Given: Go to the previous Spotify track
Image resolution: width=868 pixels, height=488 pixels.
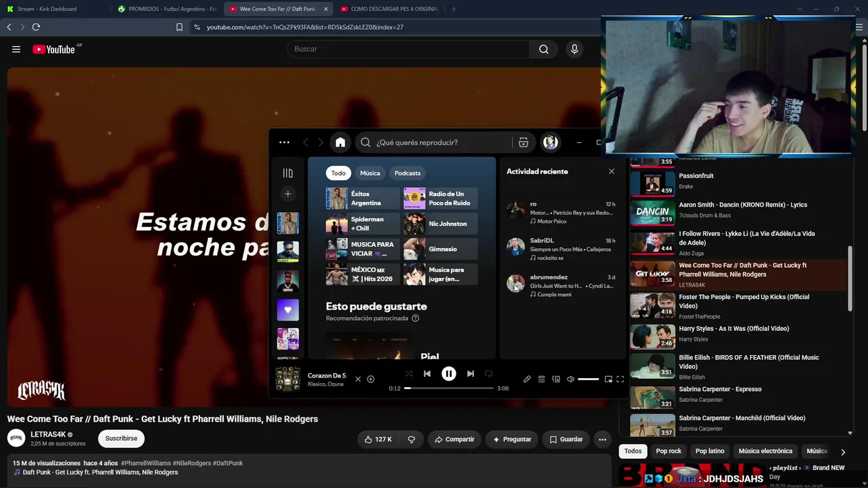Looking at the screenshot, I should (x=427, y=373).
